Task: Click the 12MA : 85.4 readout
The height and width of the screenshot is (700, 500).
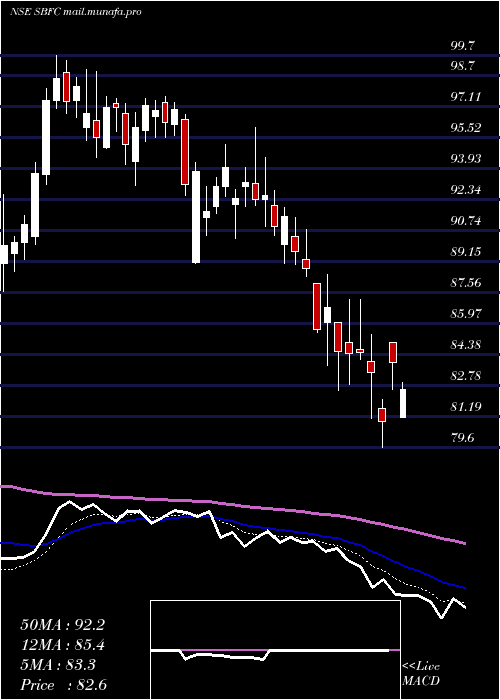Action: tap(62, 645)
